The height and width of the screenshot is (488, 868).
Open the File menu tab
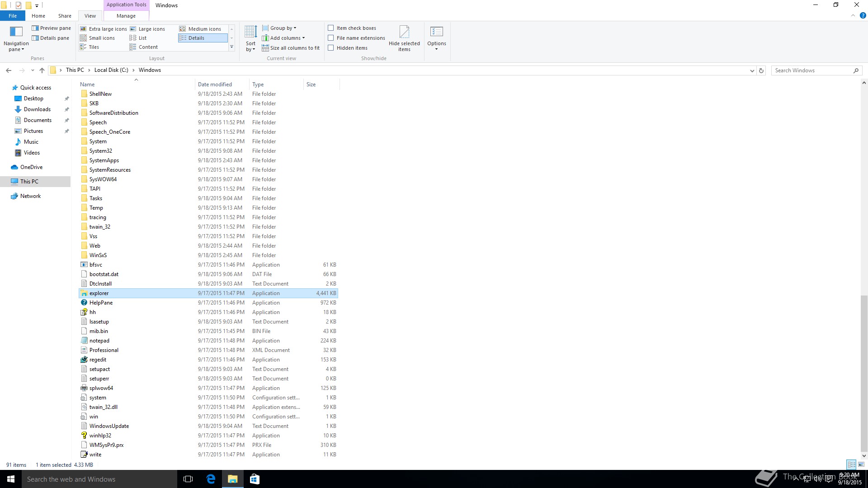pos(13,16)
